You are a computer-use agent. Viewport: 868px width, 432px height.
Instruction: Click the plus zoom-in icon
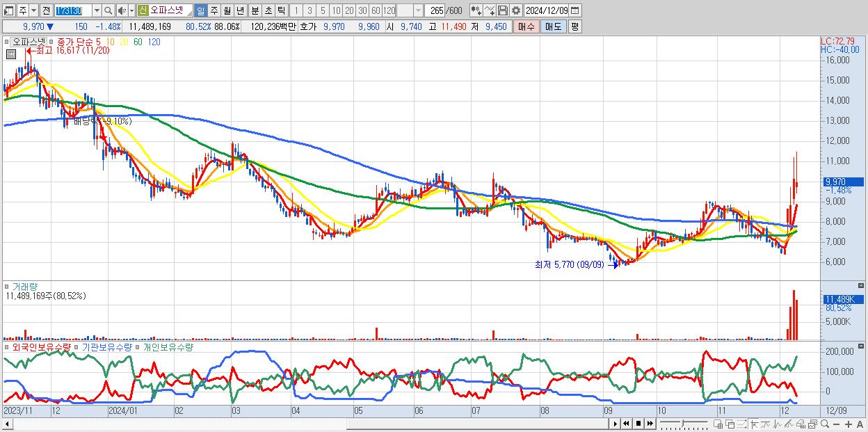click(x=849, y=424)
